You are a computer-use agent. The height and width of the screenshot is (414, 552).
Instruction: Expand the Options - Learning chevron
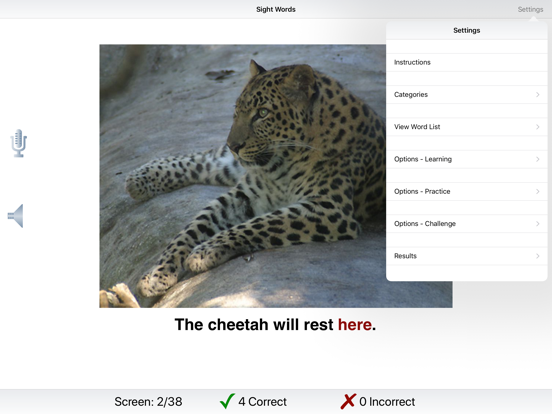(x=538, y=159)
